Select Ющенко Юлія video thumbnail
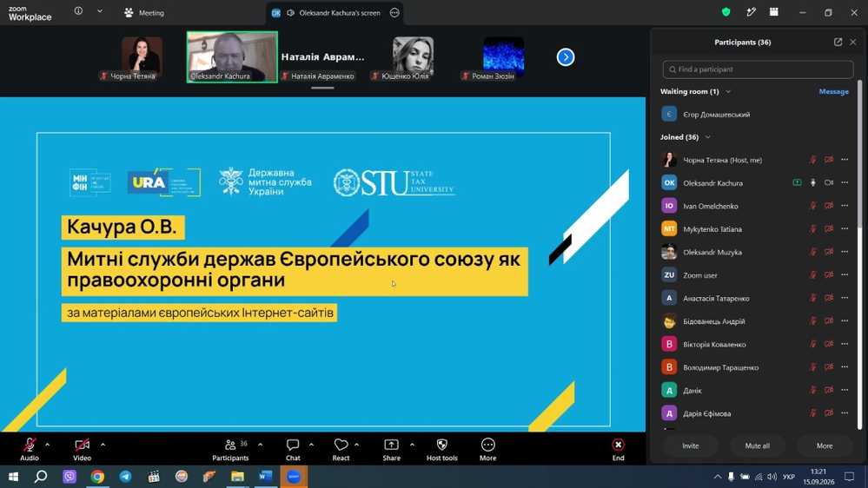The width and height of the screenshot is (868, 488). pos(413,58)
